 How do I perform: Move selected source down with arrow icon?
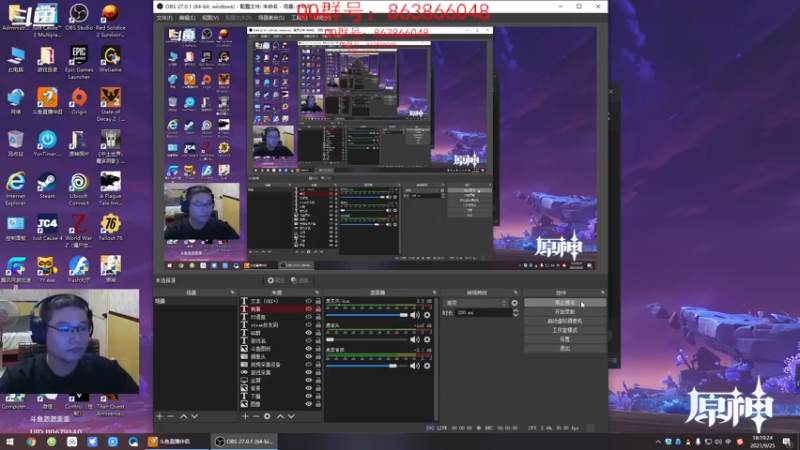tap(291, 416)
